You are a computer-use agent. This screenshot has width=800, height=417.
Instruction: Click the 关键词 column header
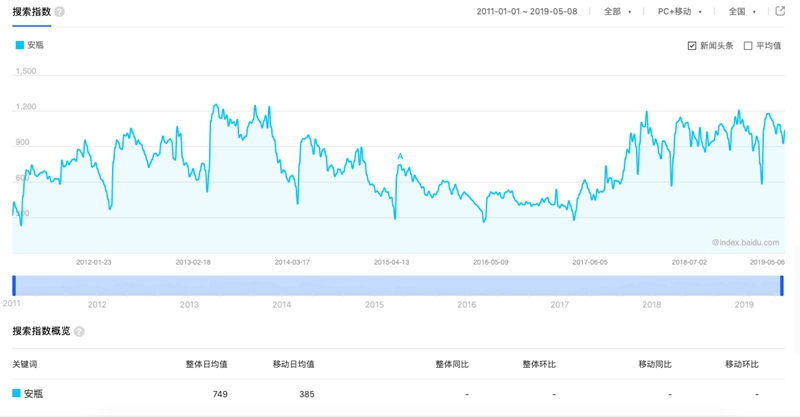click(x=25, y=364)
